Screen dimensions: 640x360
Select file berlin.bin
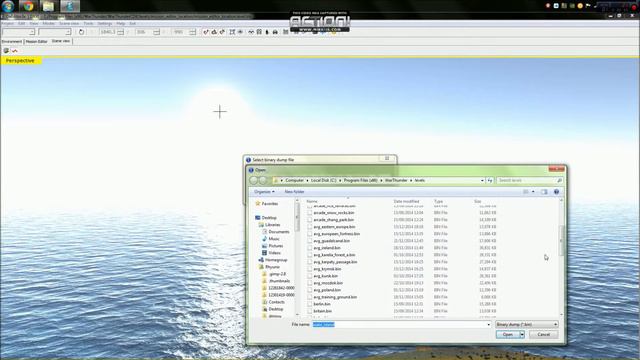click(319, 304)
